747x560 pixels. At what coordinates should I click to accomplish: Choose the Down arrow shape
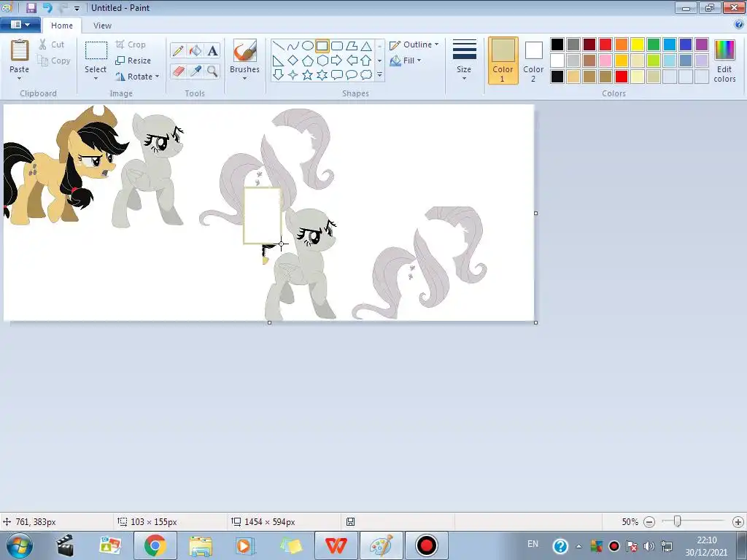279,75
